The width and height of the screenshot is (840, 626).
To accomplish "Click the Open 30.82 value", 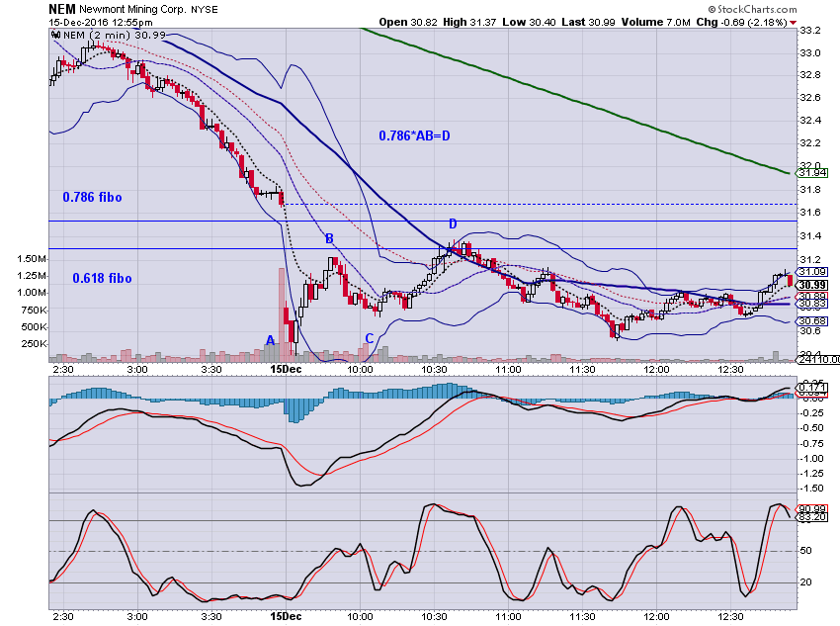I will pos(408,23).
